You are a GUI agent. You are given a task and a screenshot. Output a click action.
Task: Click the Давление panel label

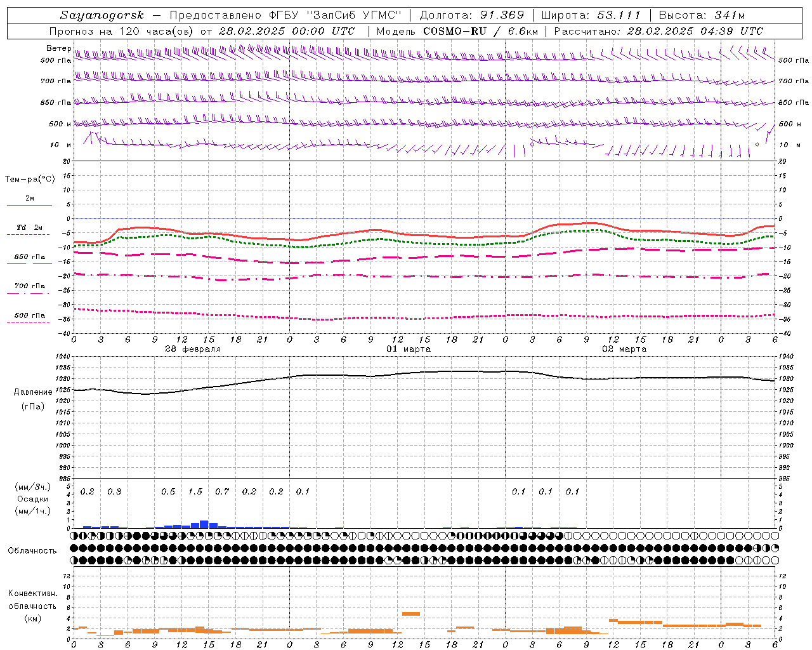click(33, 392)
